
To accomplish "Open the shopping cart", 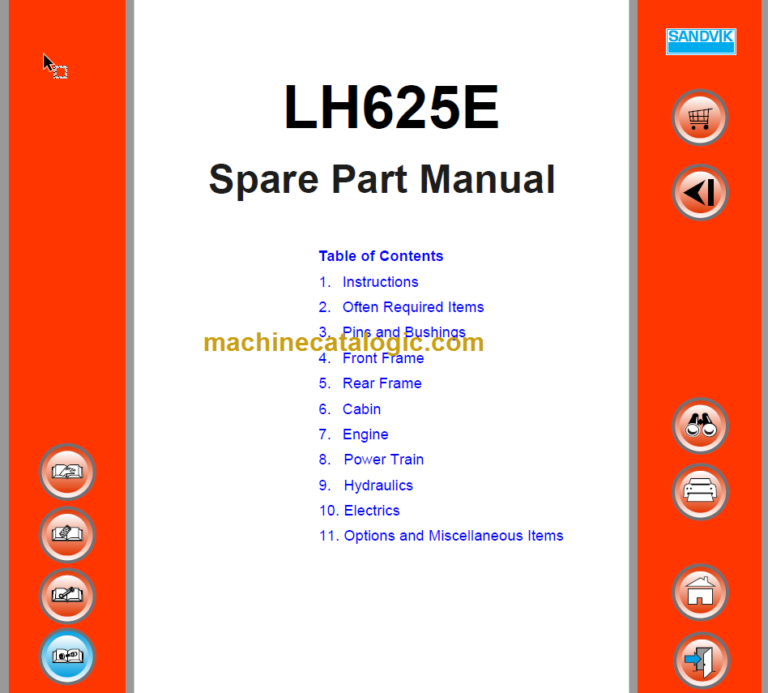I will [700, 118].
